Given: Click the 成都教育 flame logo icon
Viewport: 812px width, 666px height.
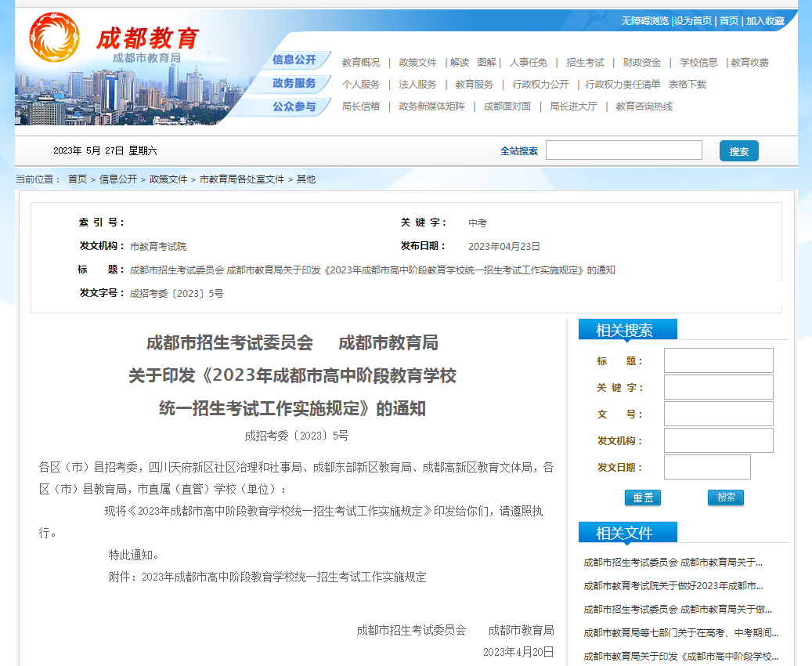Looking at the screenshot, I should click(55, 37).
